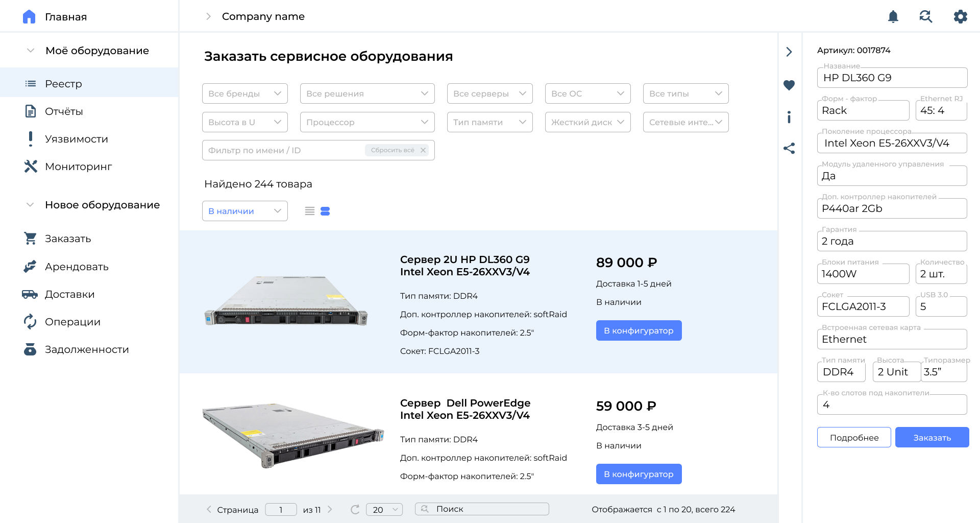This screenshot has width=980, height=523.
Task: Add item to favorites with heart icon
Action: coord(789,85)
